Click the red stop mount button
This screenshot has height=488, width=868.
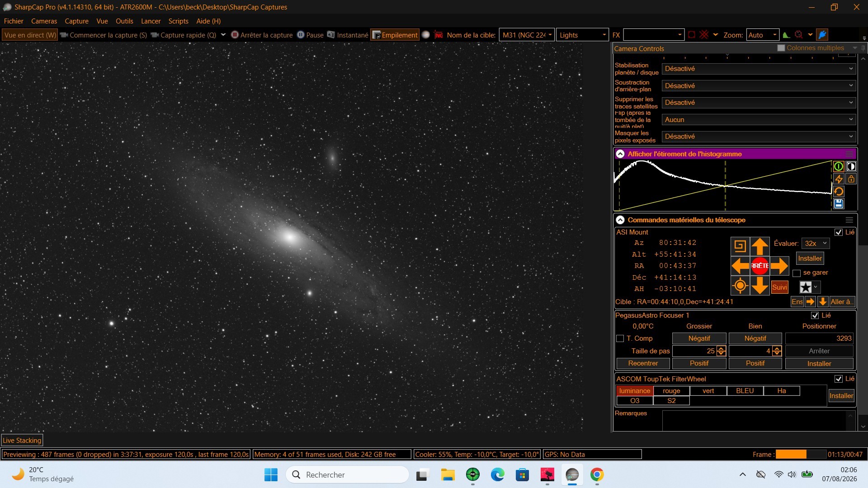point(759,266)
